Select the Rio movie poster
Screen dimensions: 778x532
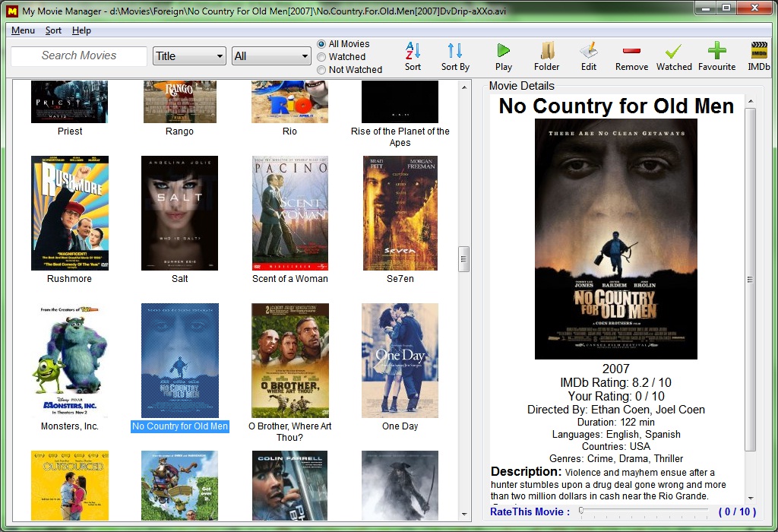(289, 102)
